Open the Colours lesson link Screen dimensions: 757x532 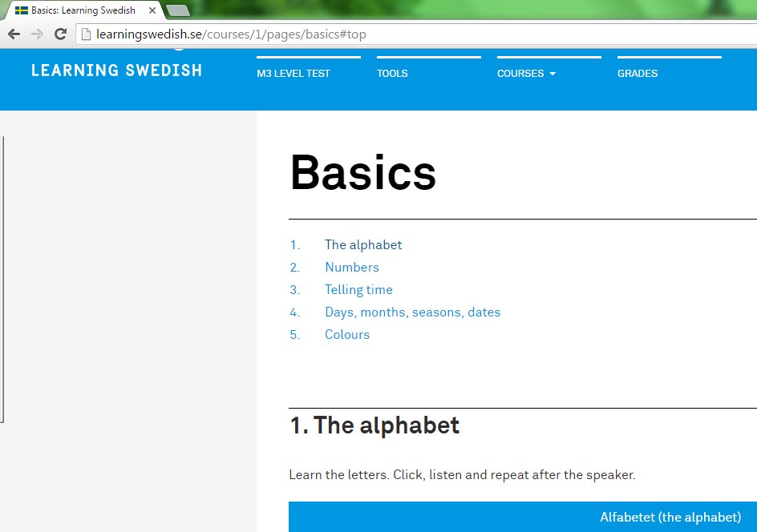point(347,334)
